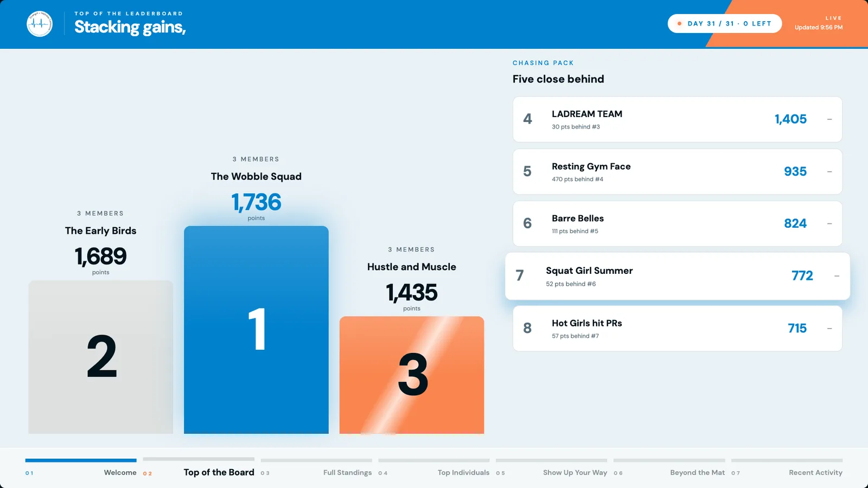The width and height of the screenshot is (868, 488).
Task: Click the progress bar above Top of the Board
Action: (x=199, y=459)
